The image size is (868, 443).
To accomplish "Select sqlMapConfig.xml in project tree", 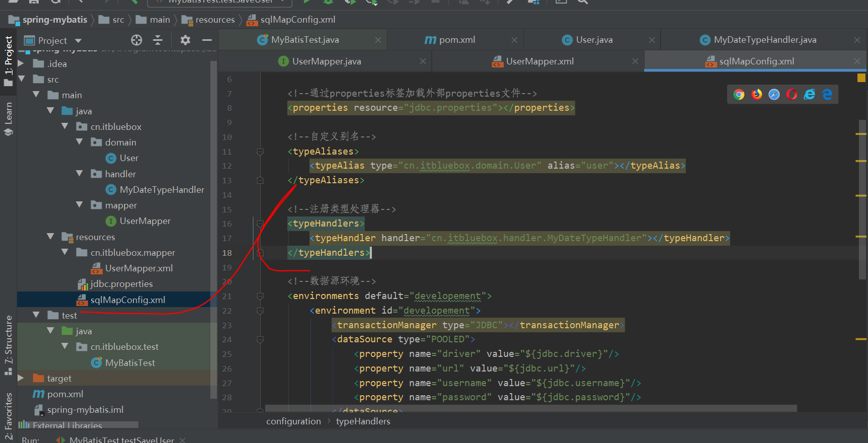I will 121,300.
